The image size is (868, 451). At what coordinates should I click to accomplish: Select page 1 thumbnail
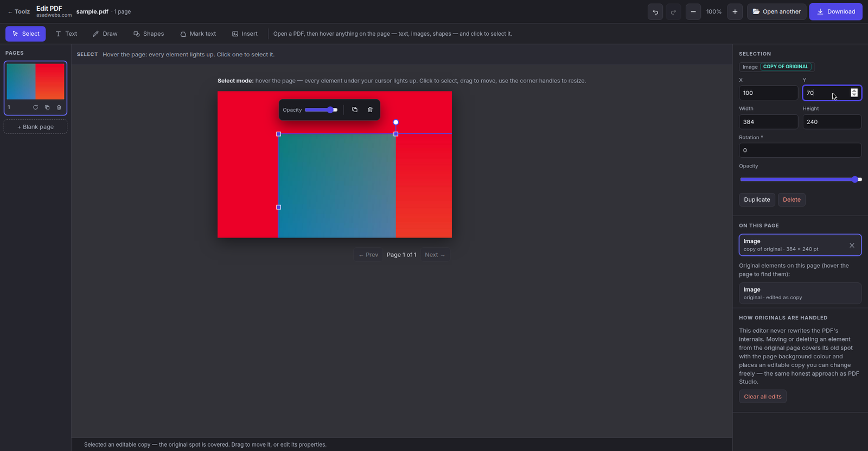click(x=35, y=82)
